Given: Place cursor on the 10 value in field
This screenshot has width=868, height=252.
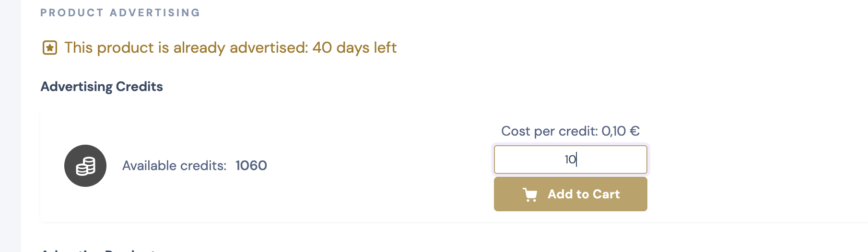Looking at the screenshot, I should point(570,160).
